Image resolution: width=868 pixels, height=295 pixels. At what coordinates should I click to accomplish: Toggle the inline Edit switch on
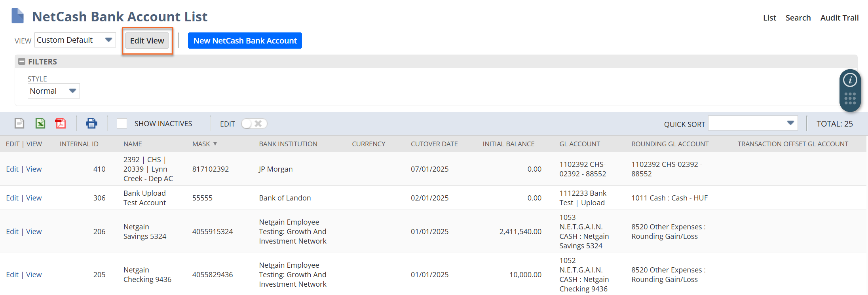coord(254,124)
